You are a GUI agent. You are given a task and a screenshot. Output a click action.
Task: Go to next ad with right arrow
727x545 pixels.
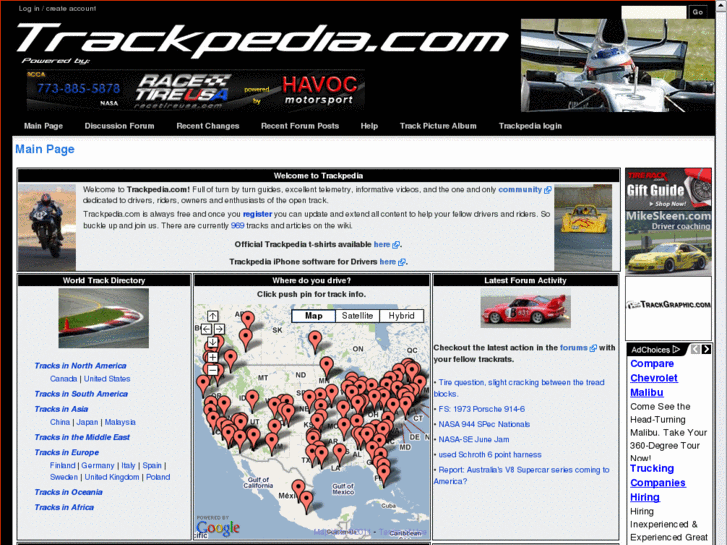(x=706, y=349)
